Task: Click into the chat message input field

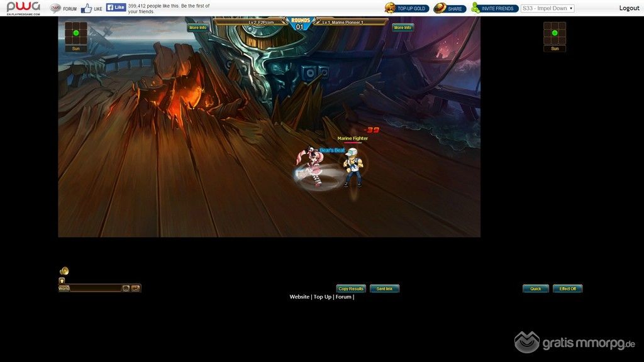Action: coord(95,288)
